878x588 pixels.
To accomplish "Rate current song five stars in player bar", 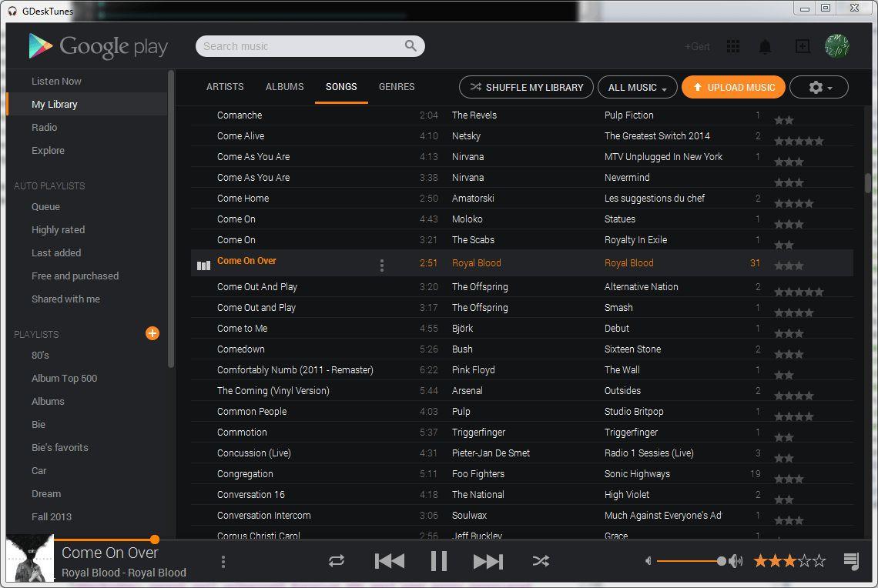I will point(819,560).
